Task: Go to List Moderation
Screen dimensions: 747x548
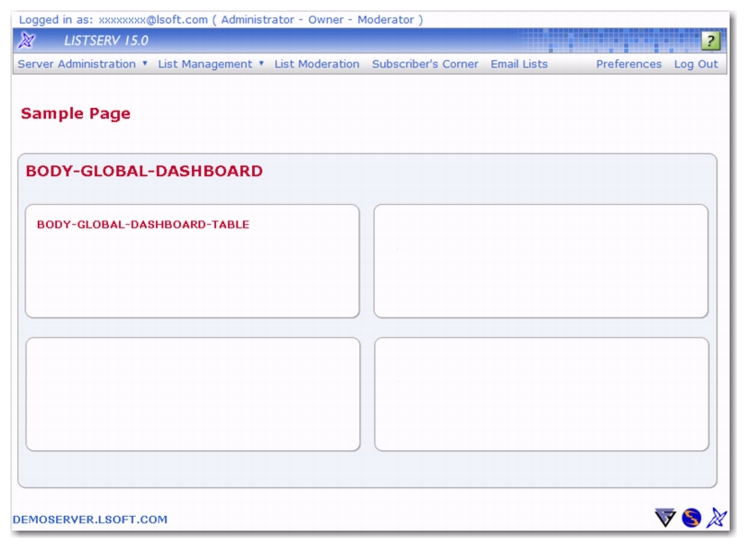Action: pyautogui.click(x=317, y=64)
